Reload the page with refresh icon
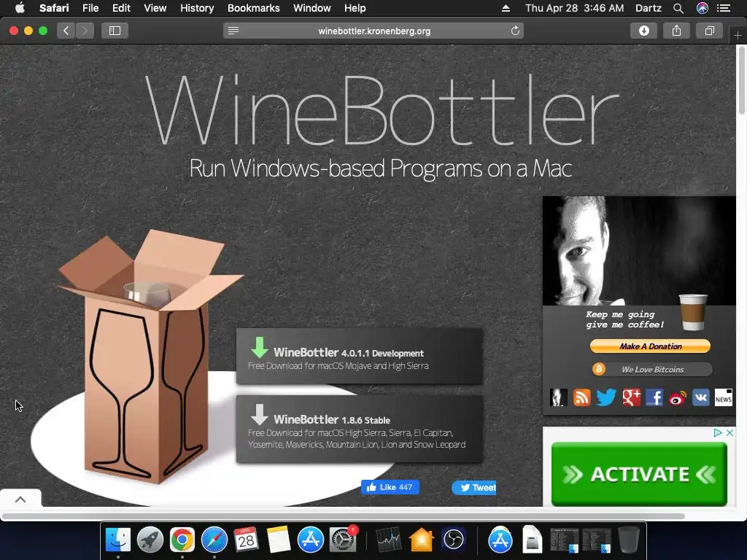The height and width of the screenshot is (560, 747). pyautogui.click(x=515, y=31)
